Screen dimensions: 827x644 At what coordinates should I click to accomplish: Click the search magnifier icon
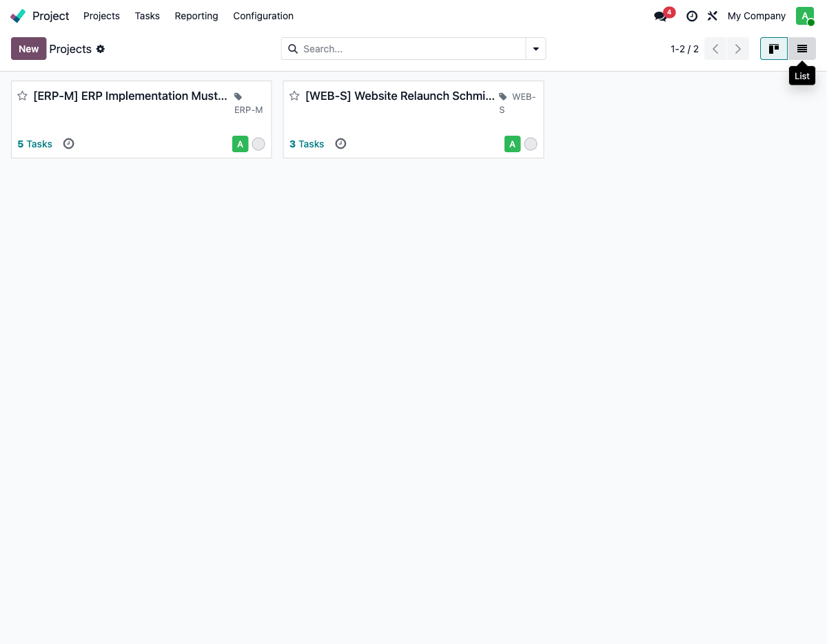(292, 49)
